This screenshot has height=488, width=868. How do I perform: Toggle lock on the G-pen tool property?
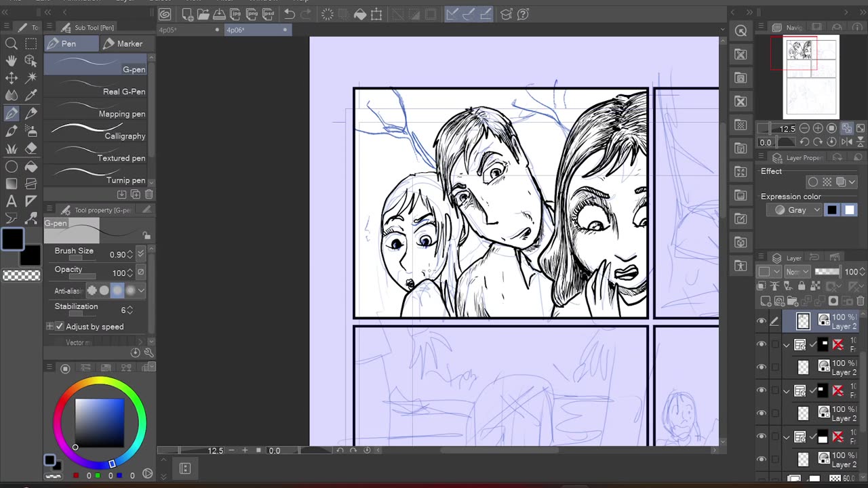[146, 235]
